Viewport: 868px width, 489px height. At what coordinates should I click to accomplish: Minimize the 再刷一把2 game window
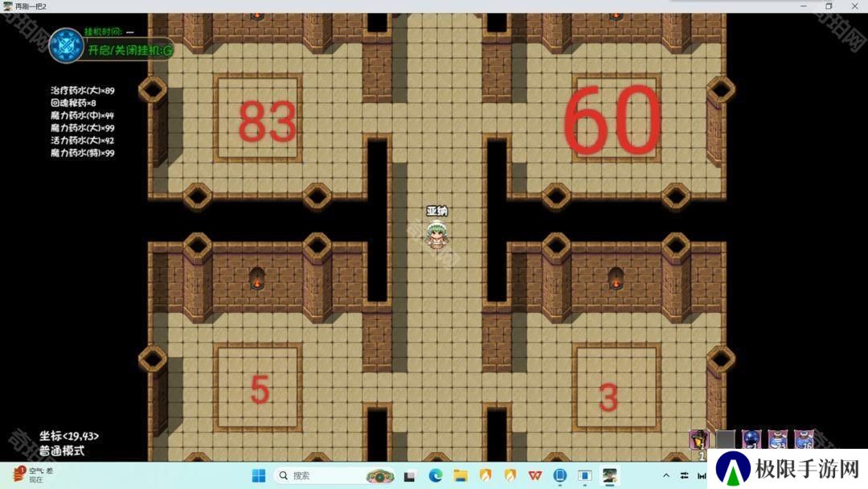803,6
